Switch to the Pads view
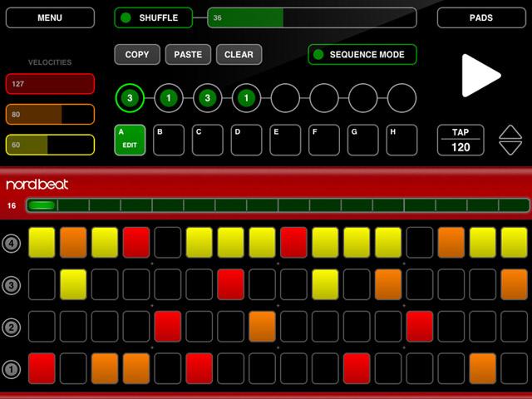The height and width of the screenshot is (399, 532). pos(480,17)
